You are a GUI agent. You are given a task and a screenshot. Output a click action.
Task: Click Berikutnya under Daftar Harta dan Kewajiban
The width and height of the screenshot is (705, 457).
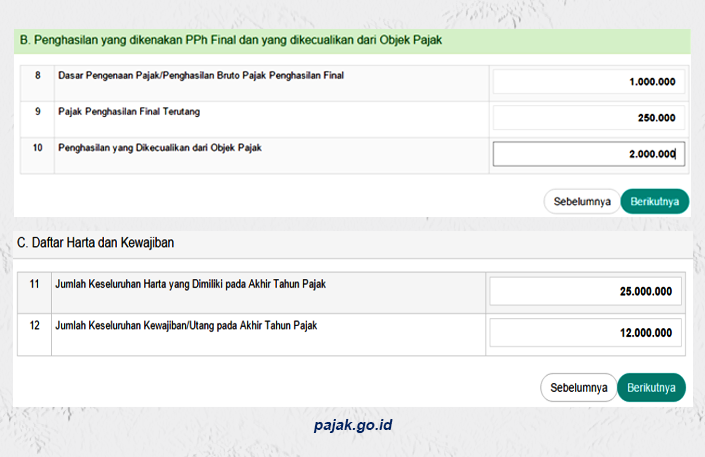coord(651,388)
